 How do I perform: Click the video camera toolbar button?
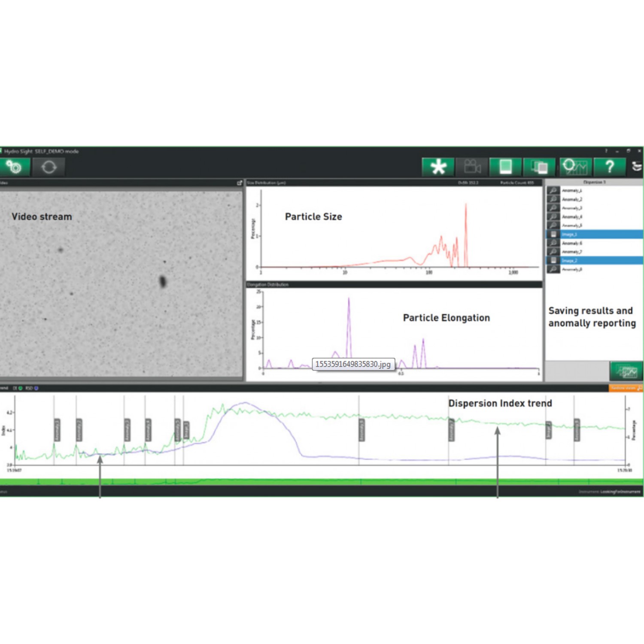[472, 167]
